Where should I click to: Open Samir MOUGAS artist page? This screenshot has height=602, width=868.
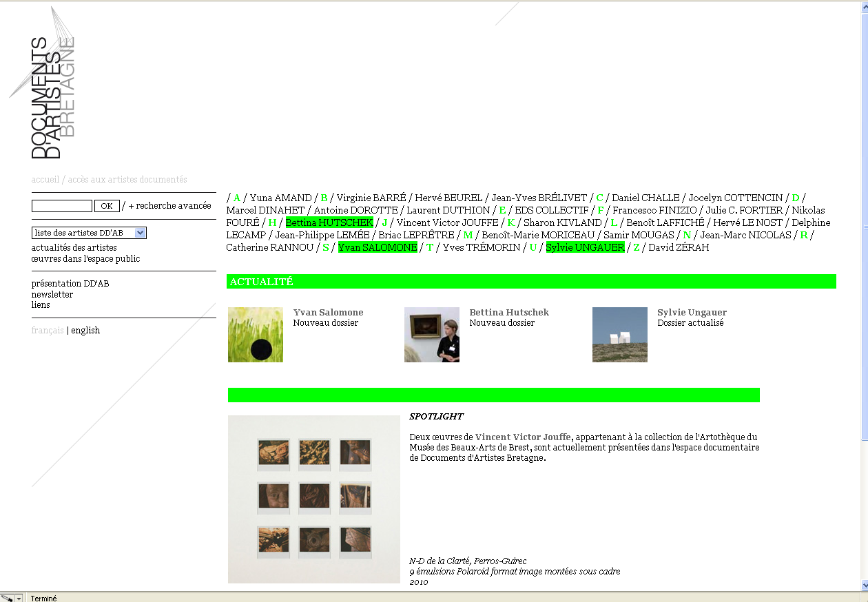pyautogui.click(x=639, y=235)
